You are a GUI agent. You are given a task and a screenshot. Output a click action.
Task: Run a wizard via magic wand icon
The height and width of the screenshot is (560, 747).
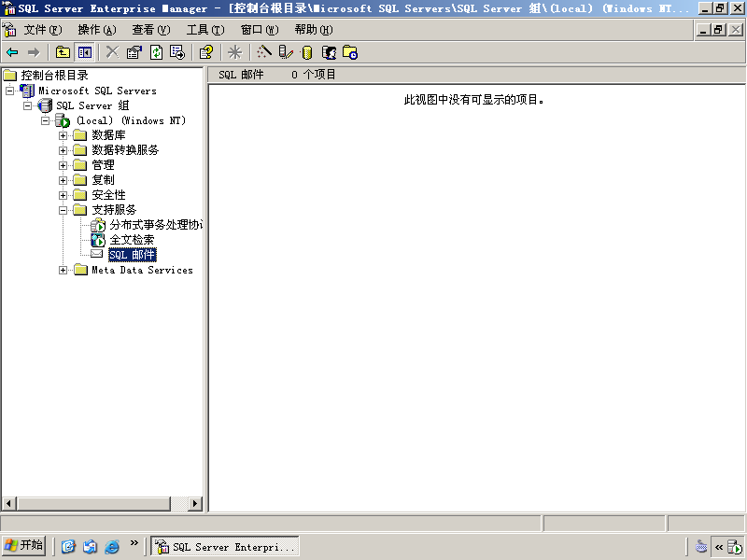point(264,52)
